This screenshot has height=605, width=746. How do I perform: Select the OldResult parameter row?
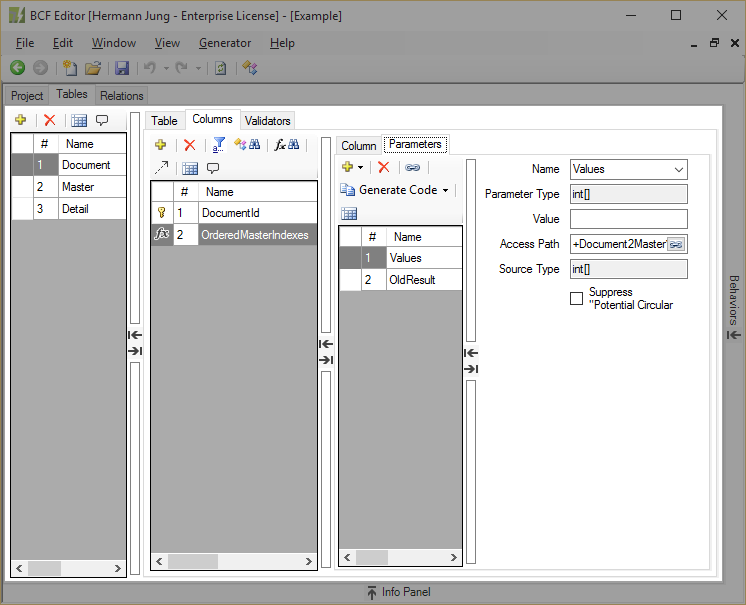[x=401, y=280]
